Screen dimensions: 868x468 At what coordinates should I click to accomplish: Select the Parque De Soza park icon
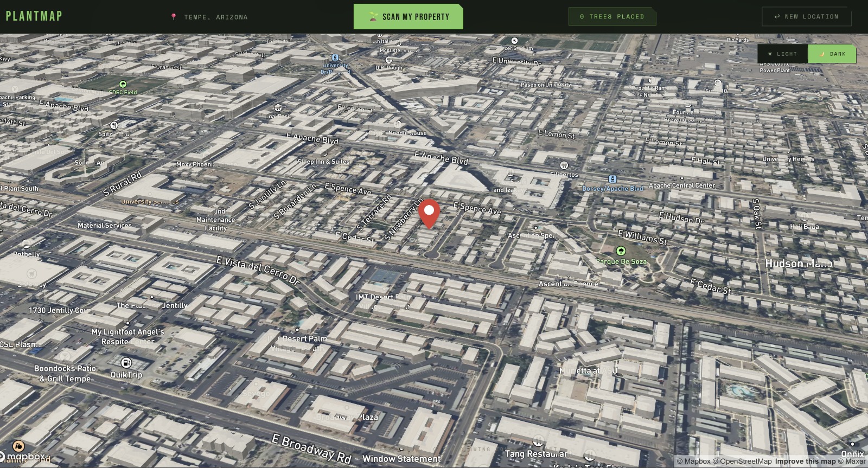[621, 251]
